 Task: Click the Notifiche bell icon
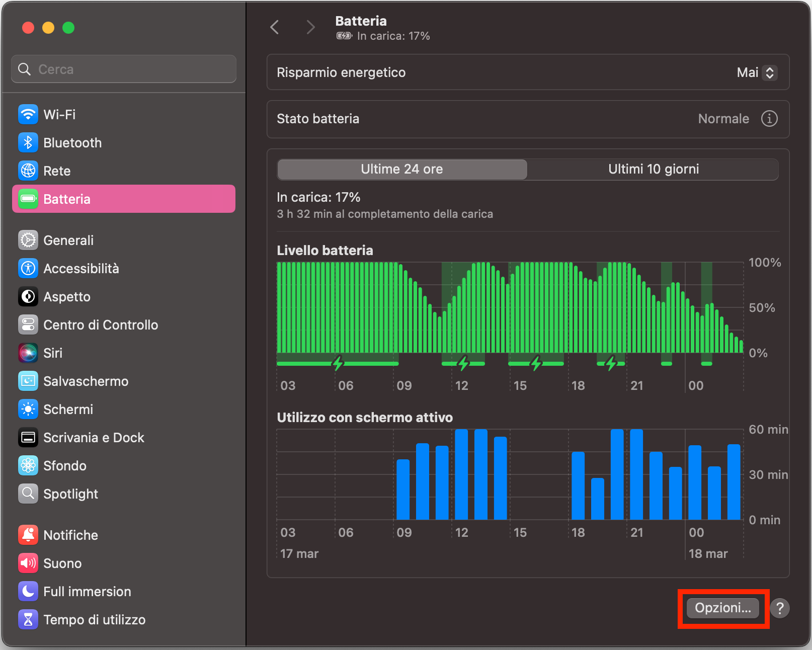click(x=28, y=535)
